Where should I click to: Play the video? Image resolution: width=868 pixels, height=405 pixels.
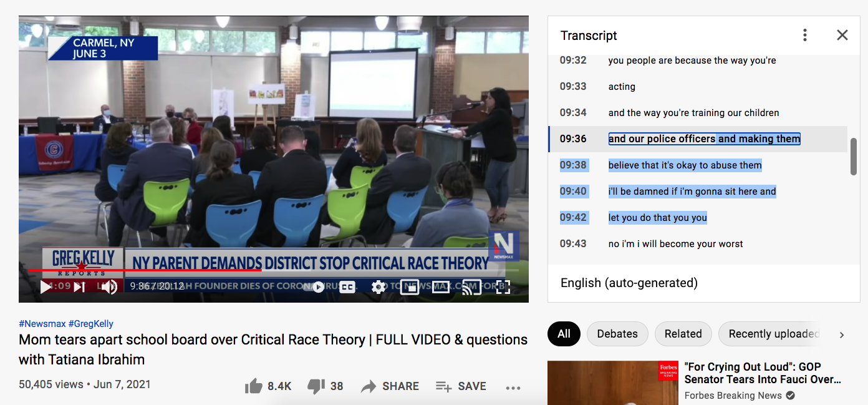coord(46,287)
